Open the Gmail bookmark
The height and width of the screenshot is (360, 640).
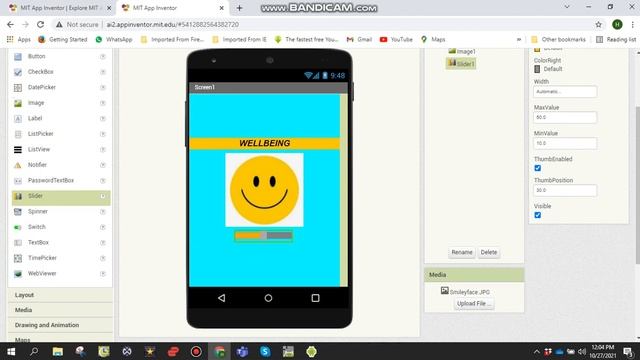(359, 40)
